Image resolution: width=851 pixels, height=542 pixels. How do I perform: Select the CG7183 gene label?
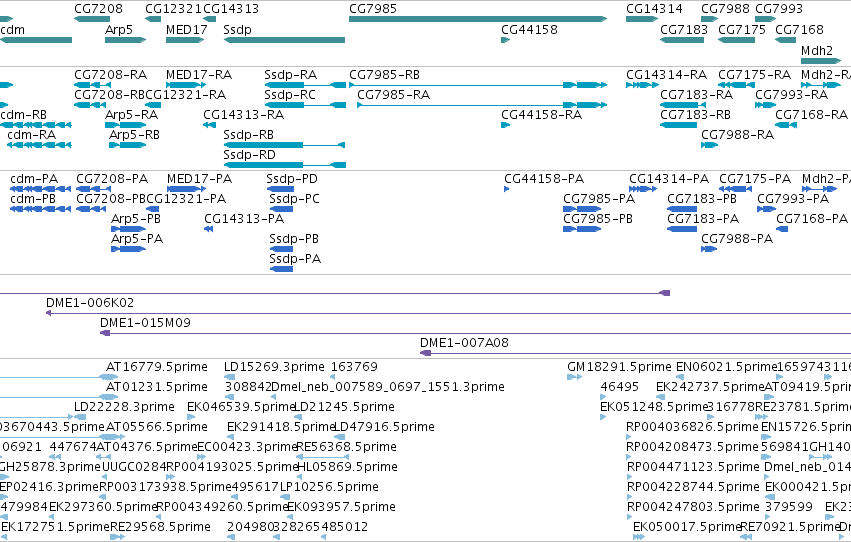tap(684, 29)
